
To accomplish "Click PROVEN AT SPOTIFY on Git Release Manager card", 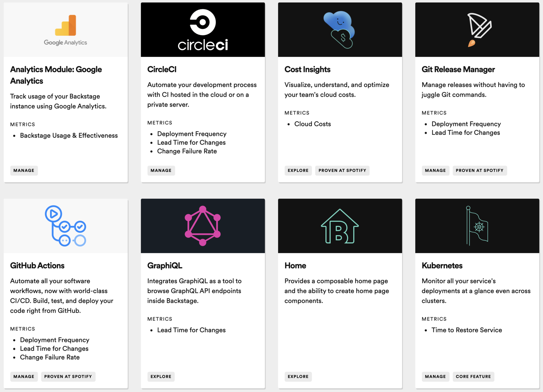I will pyautogui.click(x=480, y=170).
